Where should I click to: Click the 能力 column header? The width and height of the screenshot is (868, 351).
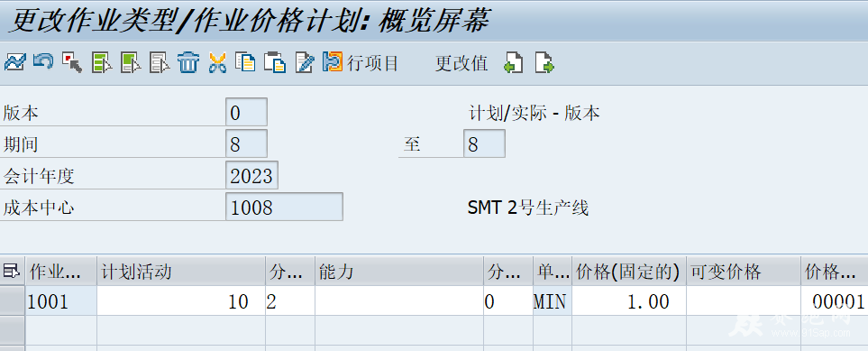399,272
